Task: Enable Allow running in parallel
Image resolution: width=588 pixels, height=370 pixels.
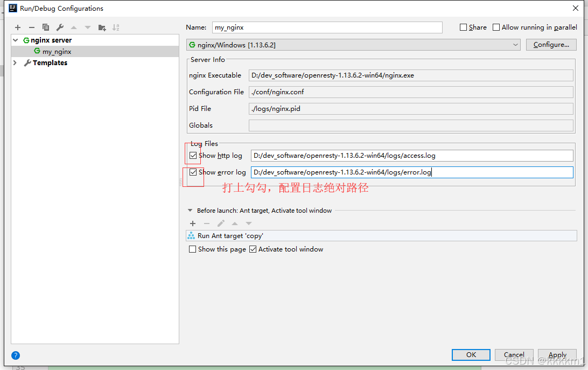Action: (496, 27)
